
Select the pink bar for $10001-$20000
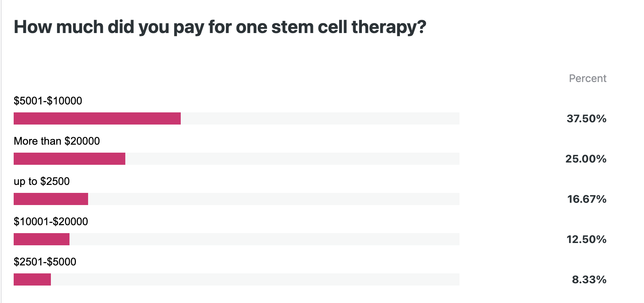coord(41,239)
